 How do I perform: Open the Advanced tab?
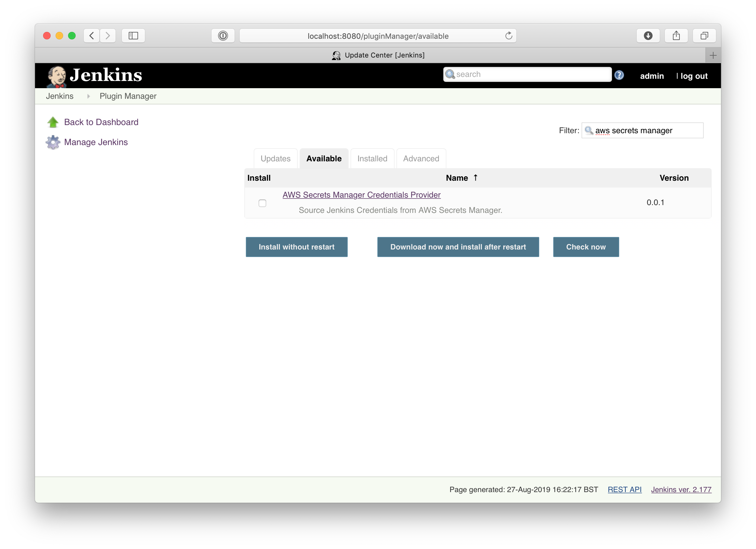(421, 159)
